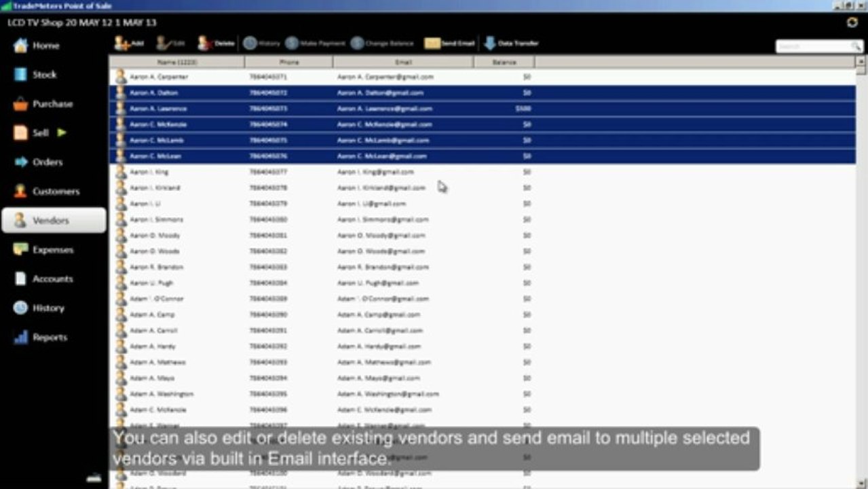868x489 pixels.
Task: Click Aaron A. Carpenter's email address
Action: click(x=385, y=77)
